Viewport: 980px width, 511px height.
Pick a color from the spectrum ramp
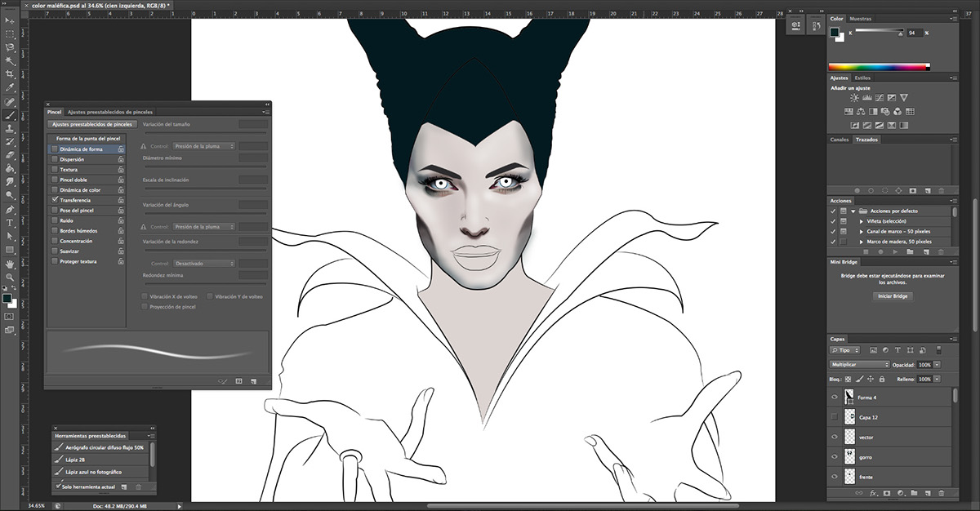[879, 66]
